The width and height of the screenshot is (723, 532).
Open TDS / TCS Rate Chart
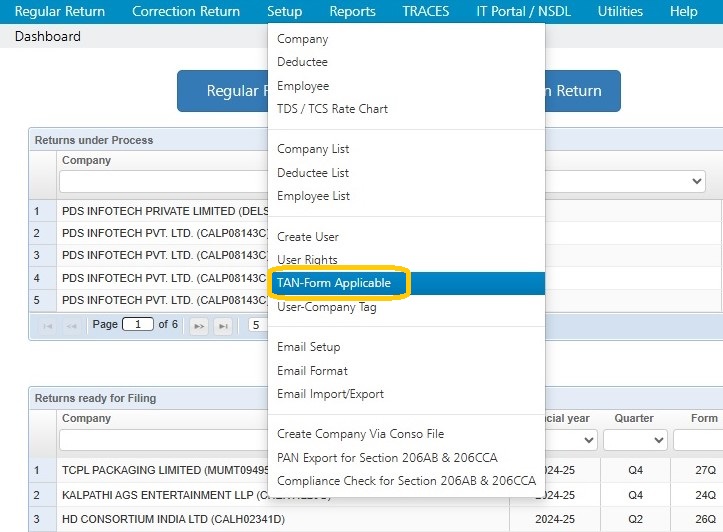[x=332, y=109]
